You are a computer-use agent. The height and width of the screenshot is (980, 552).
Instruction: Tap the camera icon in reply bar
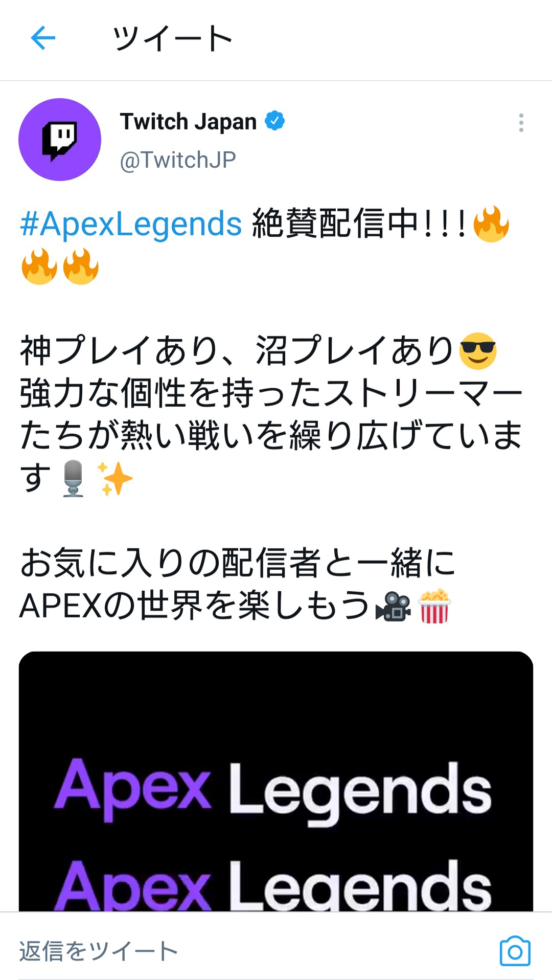coord(515,951)
